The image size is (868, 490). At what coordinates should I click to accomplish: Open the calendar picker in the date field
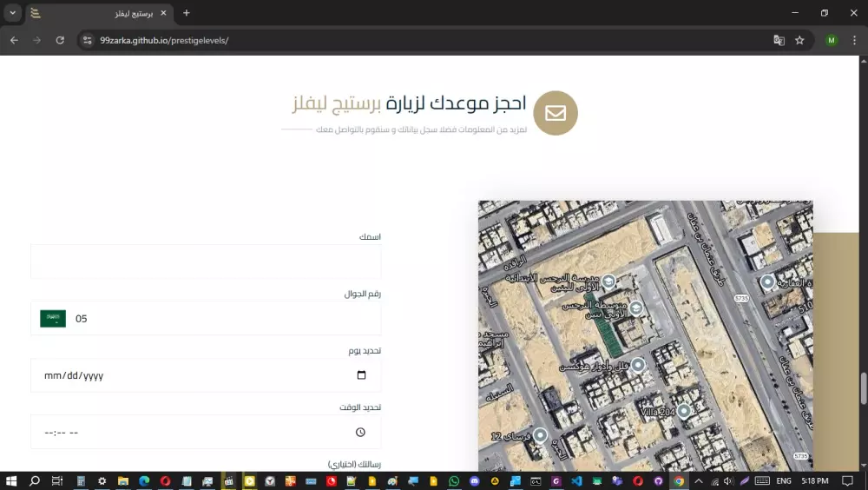click(361, 375)
